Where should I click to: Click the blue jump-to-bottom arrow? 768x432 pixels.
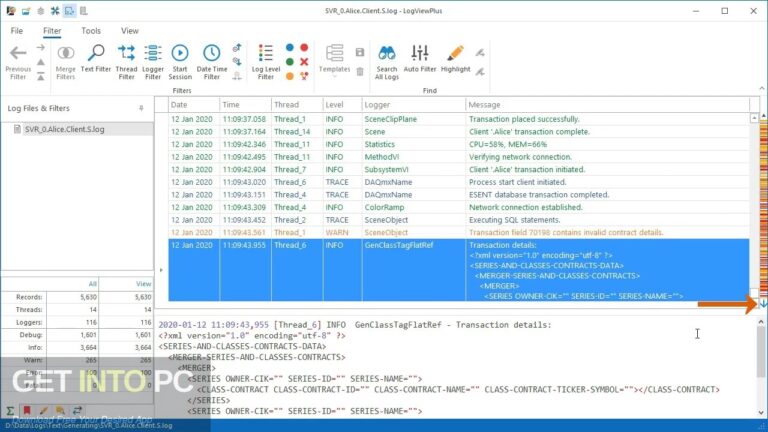[764, 304]
